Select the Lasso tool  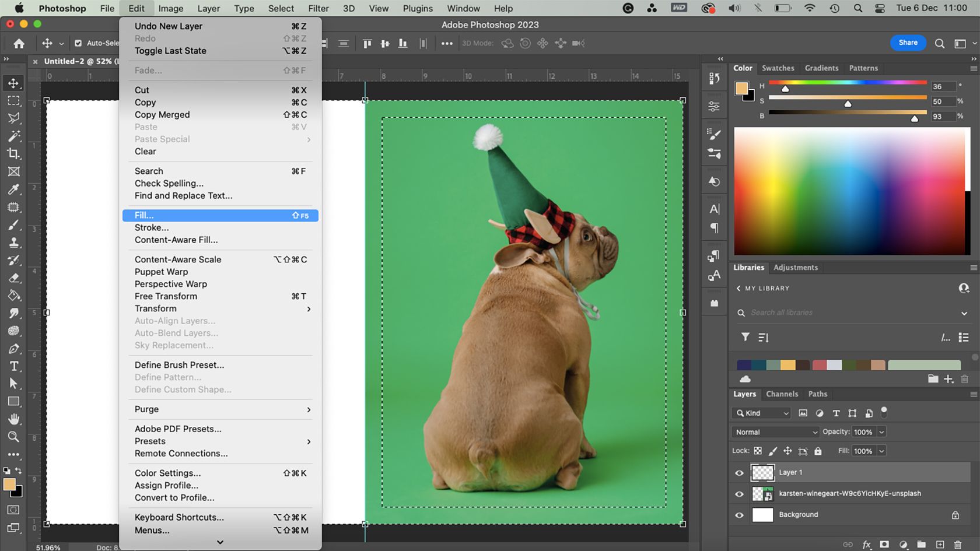click(x=13, y=118)
